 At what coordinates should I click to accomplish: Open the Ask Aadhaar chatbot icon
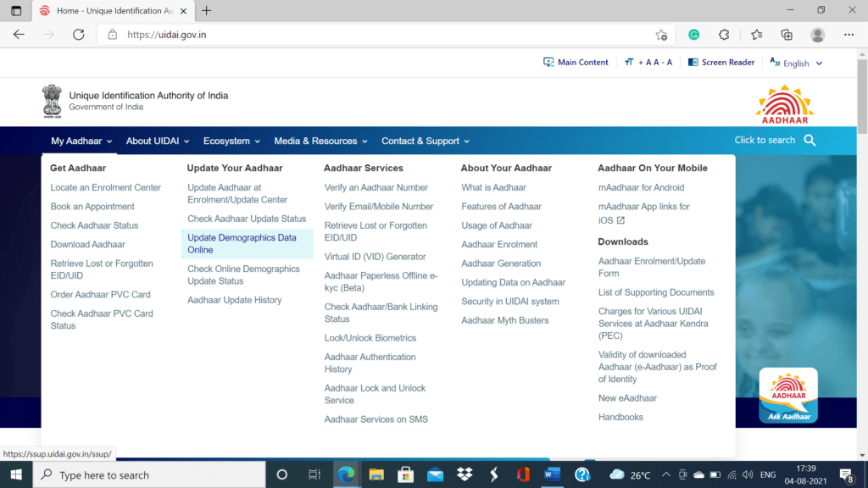click(x=788, y=395)
